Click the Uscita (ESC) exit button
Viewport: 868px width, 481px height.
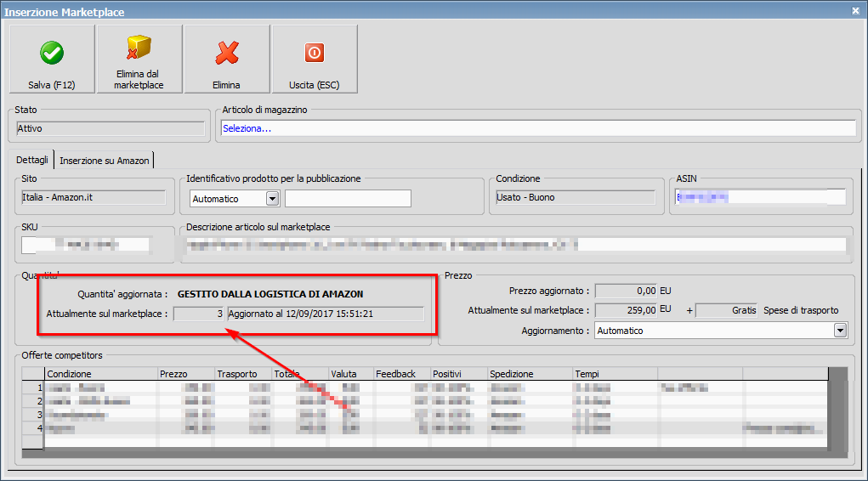click(x=315, y=59)
